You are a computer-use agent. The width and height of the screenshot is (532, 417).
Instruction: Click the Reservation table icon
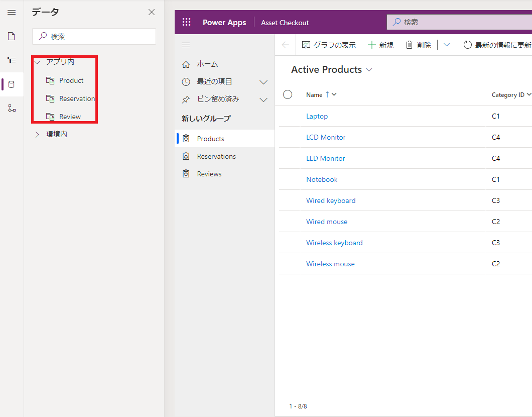click(50, 98)
